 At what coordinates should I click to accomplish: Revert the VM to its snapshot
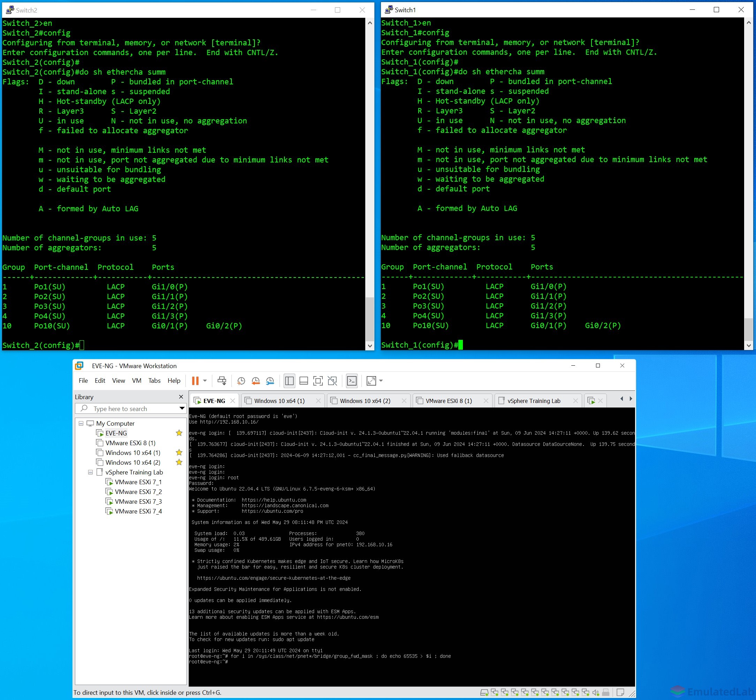[256, 381]
